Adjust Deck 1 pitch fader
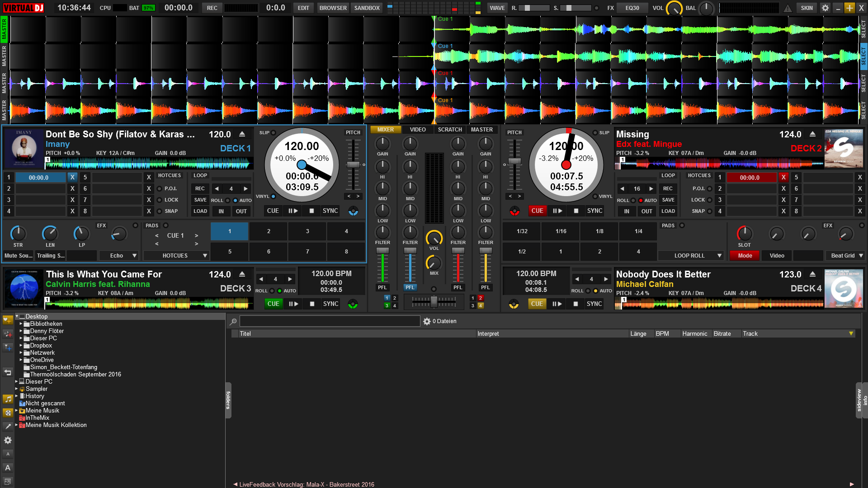Viewport: 868px width, 488px height. point(353,164)
